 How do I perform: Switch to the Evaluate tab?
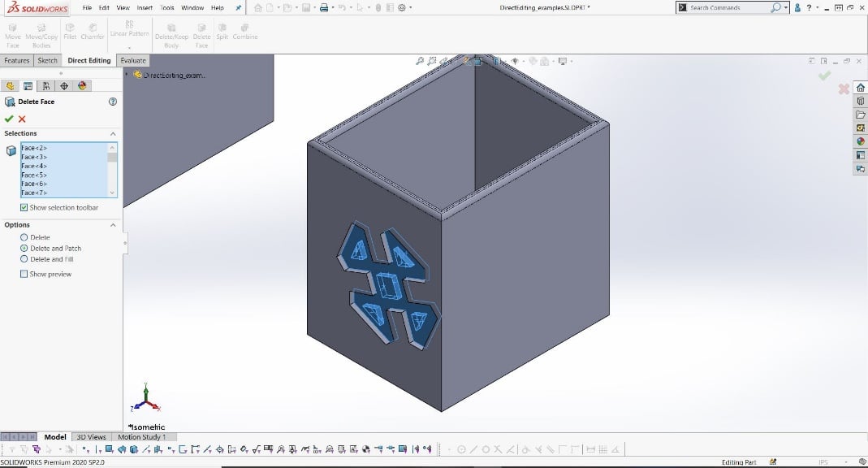click(x=133, y=61)
